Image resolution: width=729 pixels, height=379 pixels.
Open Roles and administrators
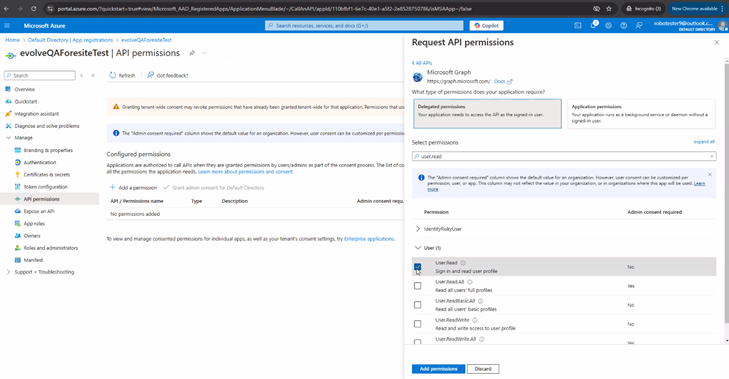click(51, 248)
